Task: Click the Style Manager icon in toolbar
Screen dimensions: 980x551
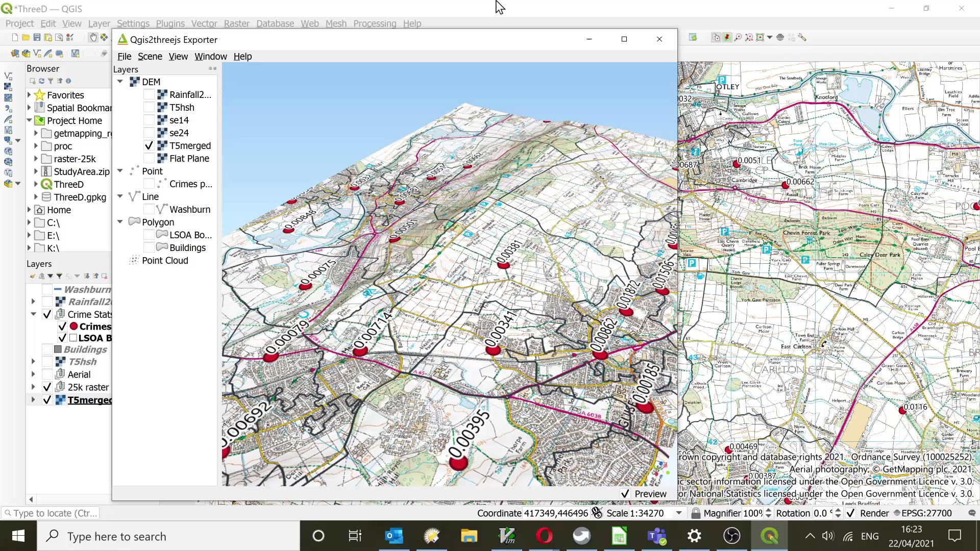Action: click(x=70, y=37)
